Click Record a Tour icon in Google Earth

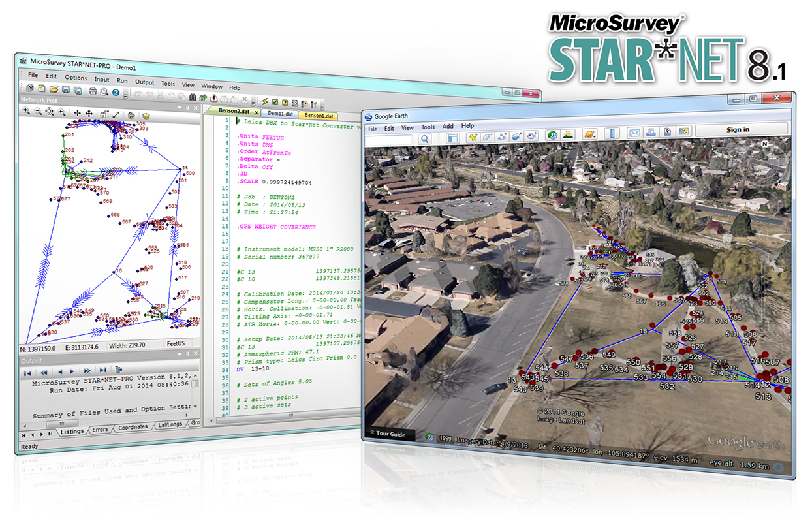click(532, 136)
